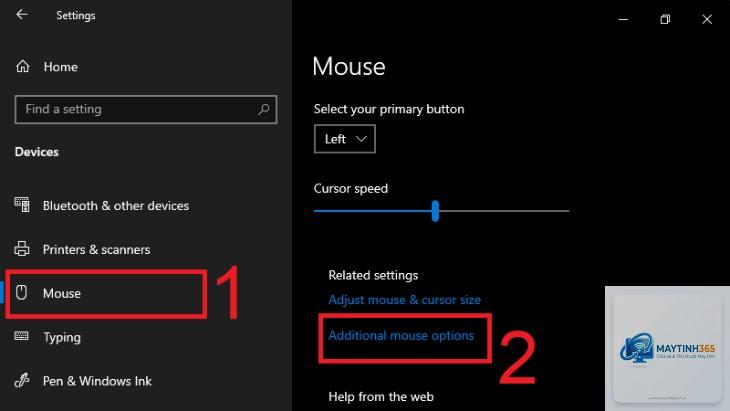The image size is (730, 411).
Task: Click the back arrow icon in Settings
Action: pyautogui.click(x=22, y=15)
